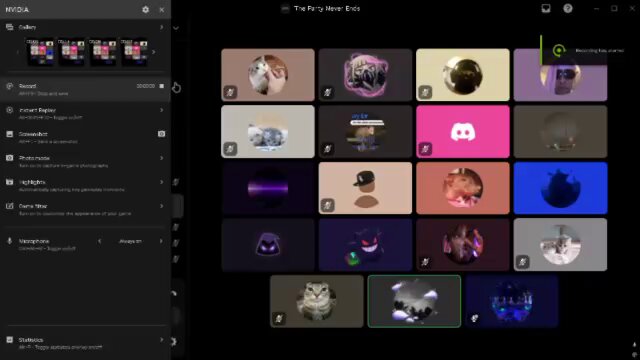Select the black sphere cream tile

[463, 75]
